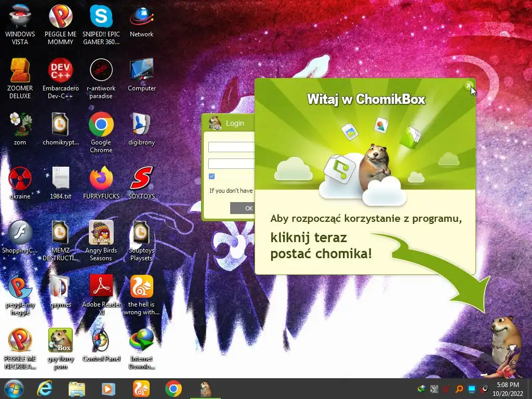
Task: Tick the checkbox in the Login window
Action: coord(212,176)
